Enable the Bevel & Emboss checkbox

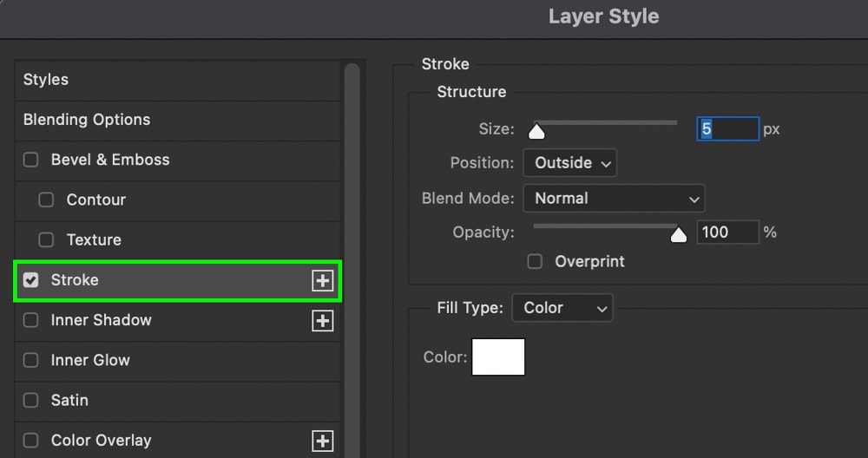31,160
